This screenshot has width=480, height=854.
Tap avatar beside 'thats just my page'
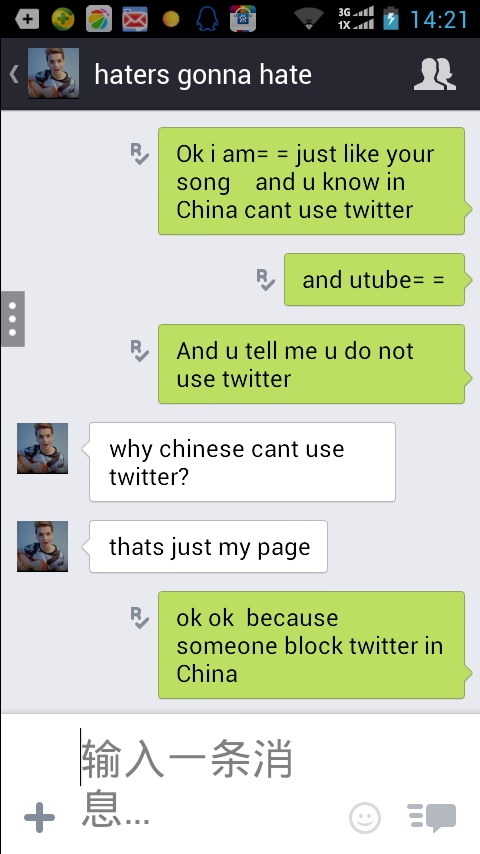(x=42, y=546)
